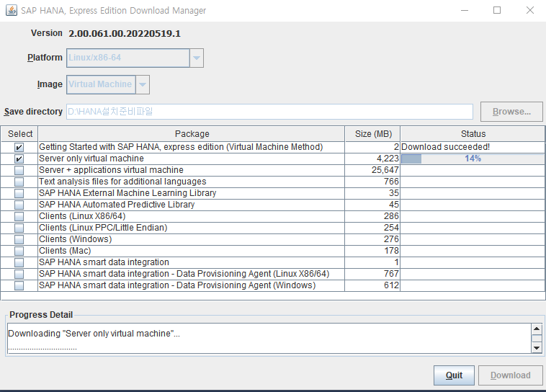546x392 pixels.
Task: Click the Download button
Action: coord(511,375)
